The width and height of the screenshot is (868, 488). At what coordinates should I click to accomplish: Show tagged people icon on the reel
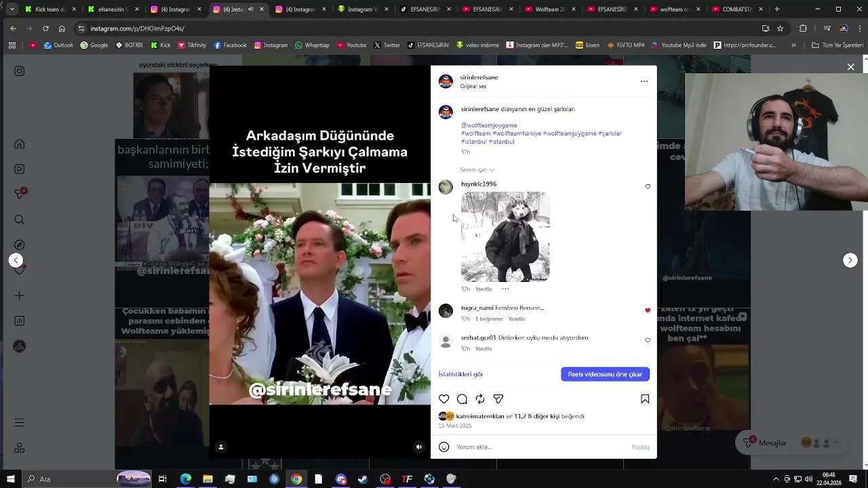220,447
